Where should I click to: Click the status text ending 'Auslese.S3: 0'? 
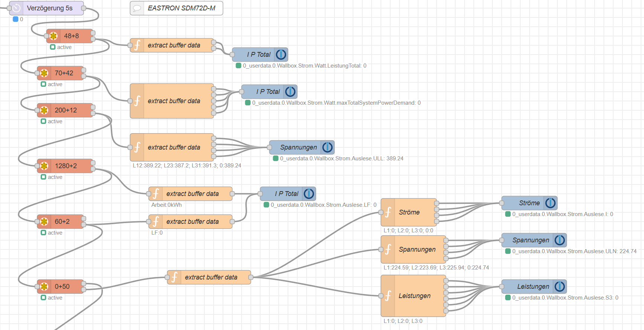click(x=565, y=298)
